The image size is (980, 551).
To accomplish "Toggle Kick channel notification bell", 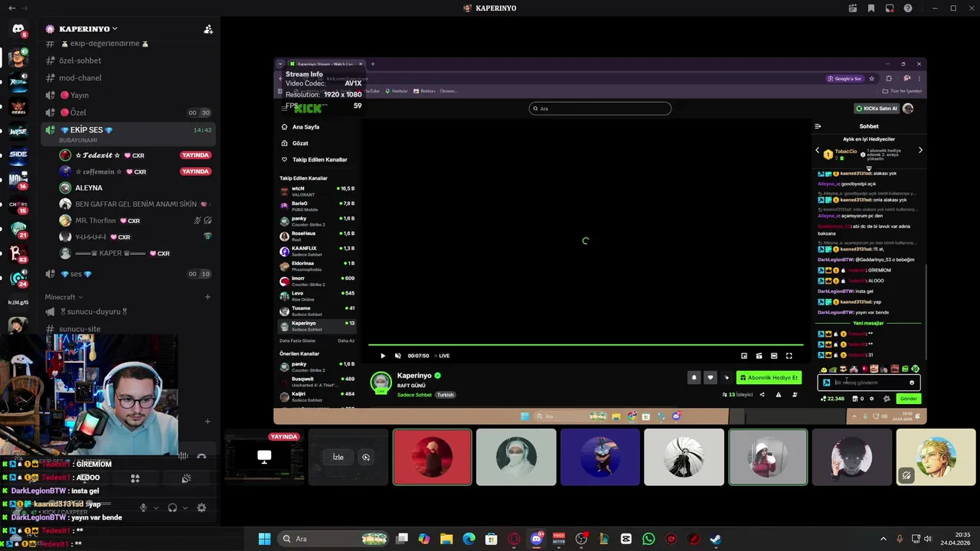I will click(x=694, y=377).
